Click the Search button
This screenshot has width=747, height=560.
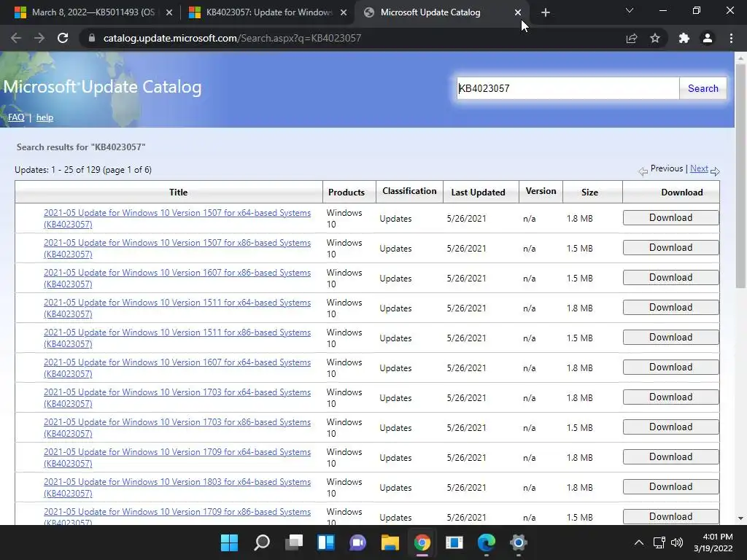click(703, 88)
